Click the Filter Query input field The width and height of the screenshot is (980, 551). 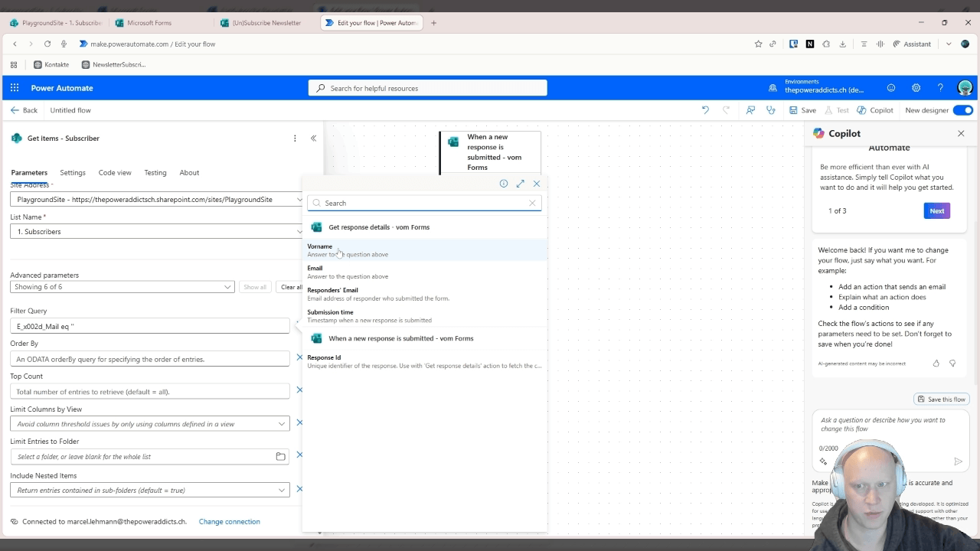pos(150,326)
